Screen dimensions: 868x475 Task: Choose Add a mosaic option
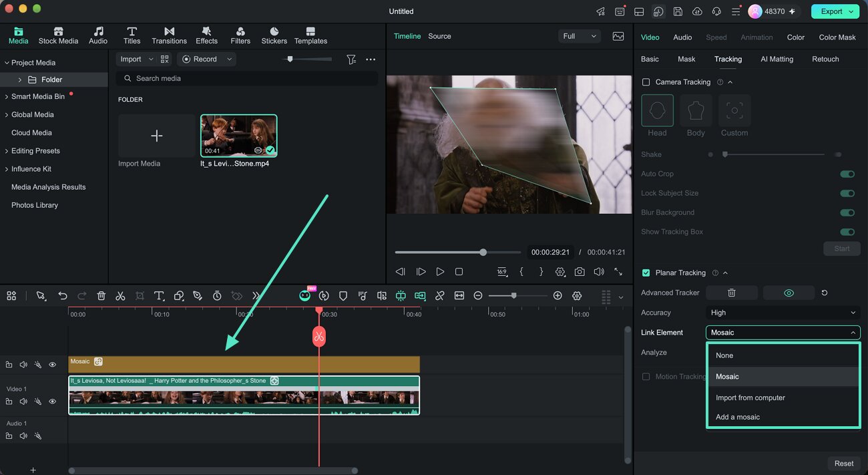(783, 417)
